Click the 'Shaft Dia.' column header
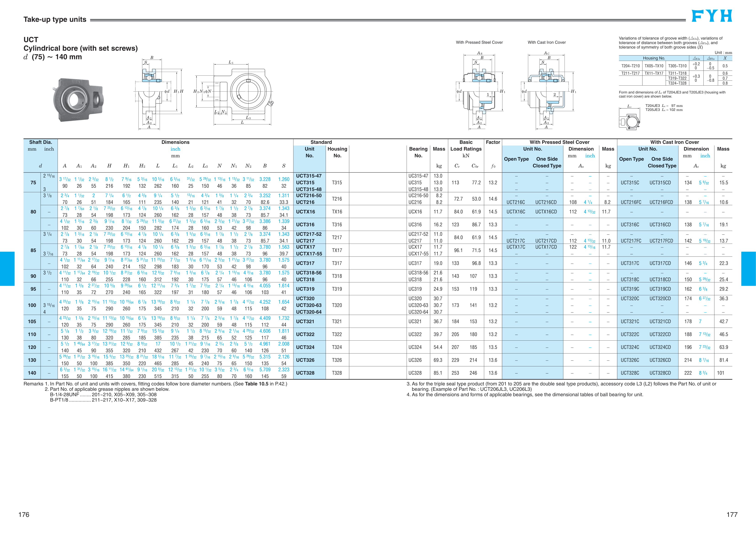The width and height of the screenshot is (756, 534). pyautogui.click(x=40, y=142)
